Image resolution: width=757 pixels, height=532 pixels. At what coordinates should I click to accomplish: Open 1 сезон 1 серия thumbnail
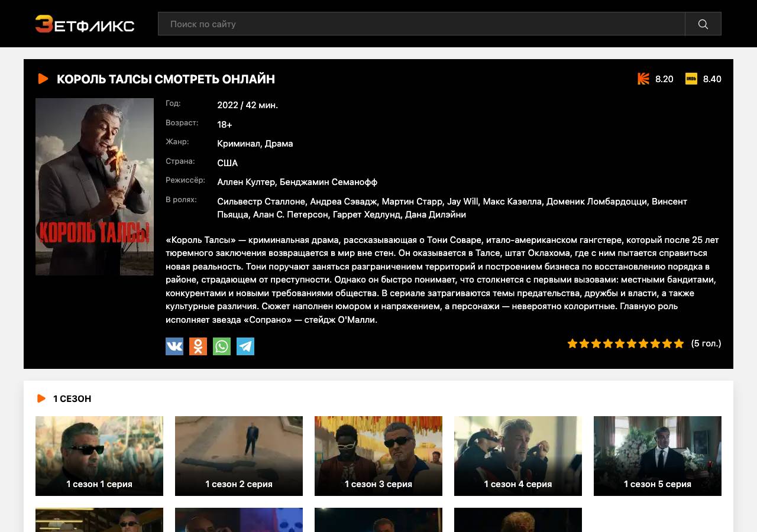[99, 456]
